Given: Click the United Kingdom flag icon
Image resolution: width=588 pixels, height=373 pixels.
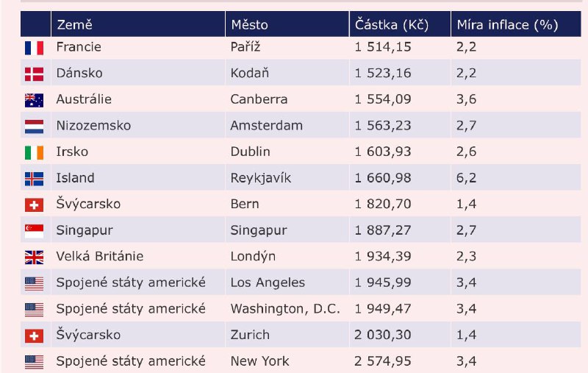Looking at the screenshot, I should [34, 257].
